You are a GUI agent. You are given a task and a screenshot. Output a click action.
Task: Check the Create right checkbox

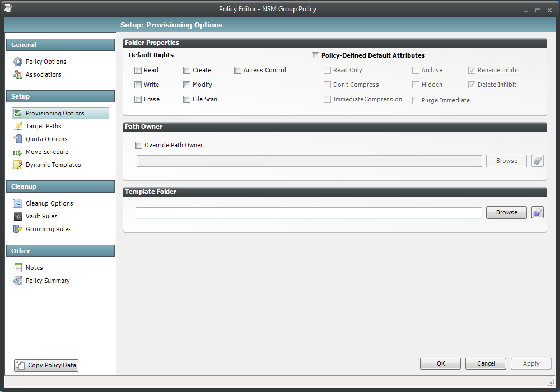tap(187, 71)
